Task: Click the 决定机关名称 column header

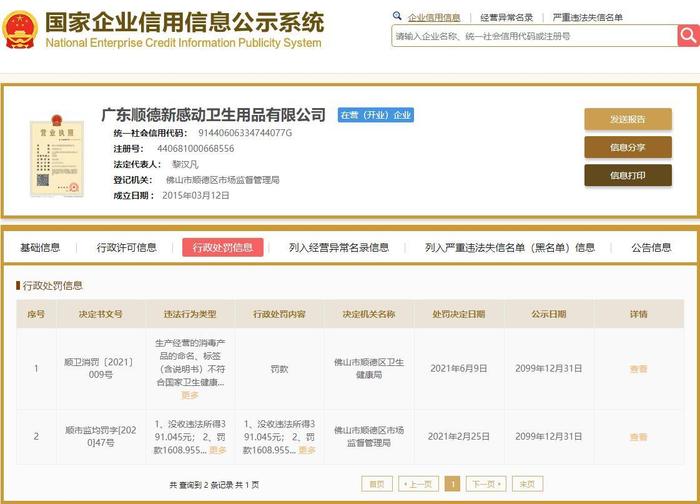Action: 369,314
